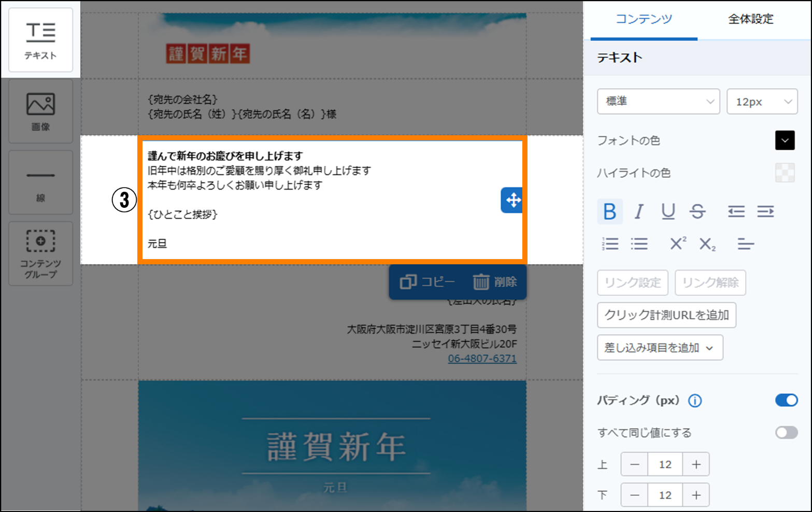
Task: Click the superscript icon
Action: (678, 244)
